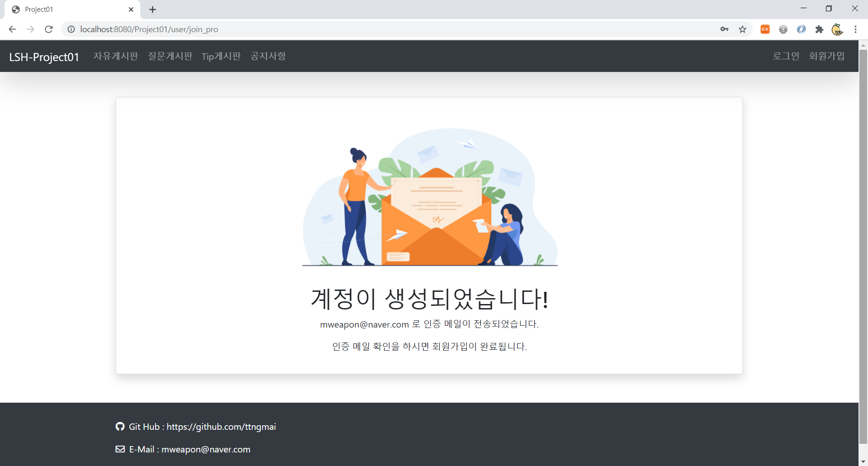
Task: Restore down the browser window
Action: pyautogui.click(x=829, y=9)
